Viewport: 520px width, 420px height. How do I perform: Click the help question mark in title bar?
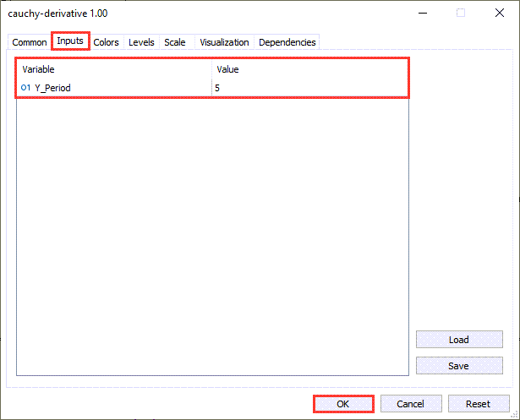click(x=422, y=14)
